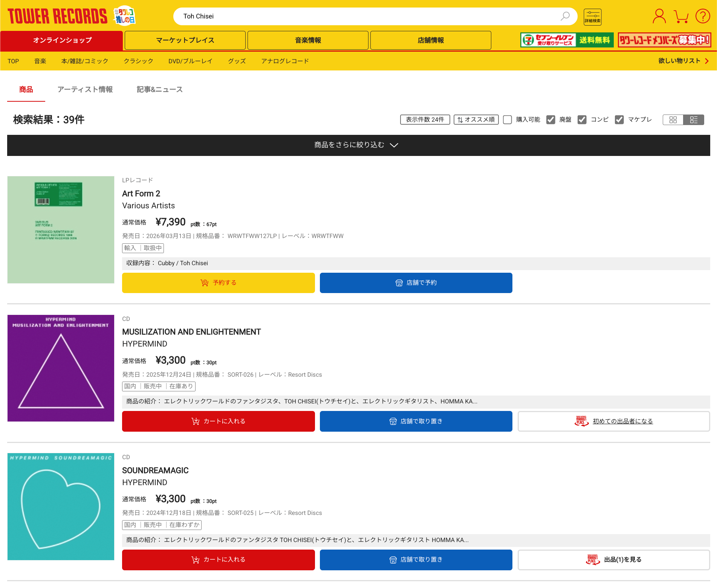717x588 pixels.
Task: Open the 欲しい物リスト link
Action: pos(680,61)
